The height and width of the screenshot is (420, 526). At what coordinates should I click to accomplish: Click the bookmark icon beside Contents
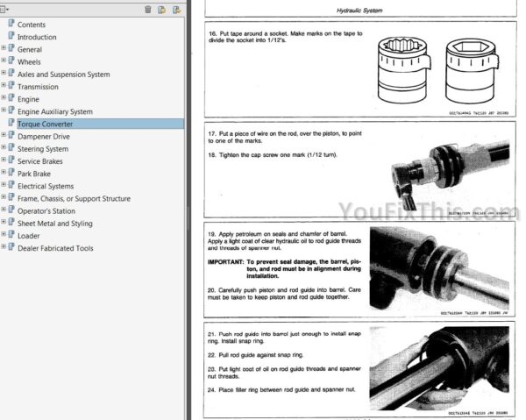click(x=11, y=25)
